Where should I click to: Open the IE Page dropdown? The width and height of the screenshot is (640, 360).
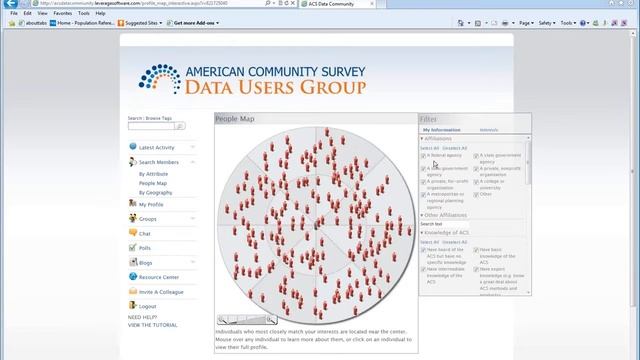pyautogui.click(x=526, y=23)
